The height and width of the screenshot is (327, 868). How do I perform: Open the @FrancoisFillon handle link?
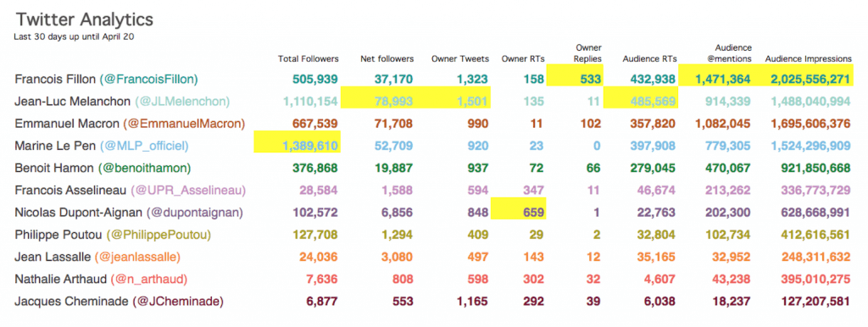click(x=148, y=79)
